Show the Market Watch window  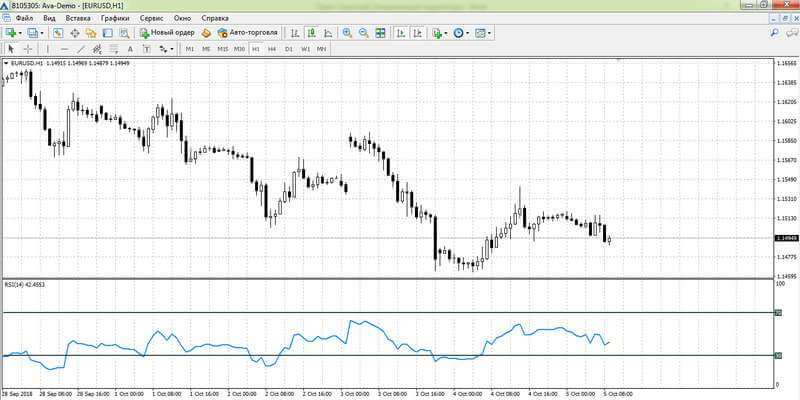(x=58, y=33)
